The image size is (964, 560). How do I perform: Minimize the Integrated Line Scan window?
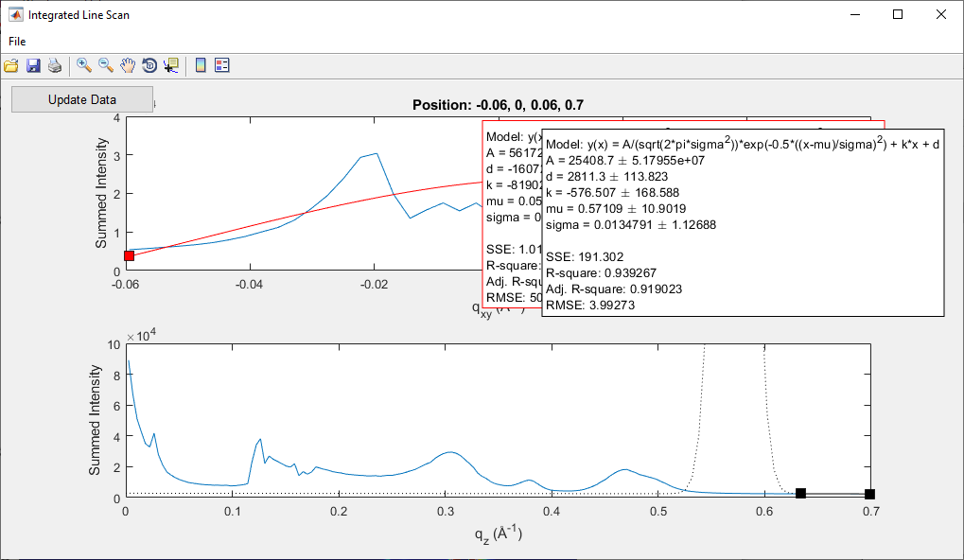854,14
